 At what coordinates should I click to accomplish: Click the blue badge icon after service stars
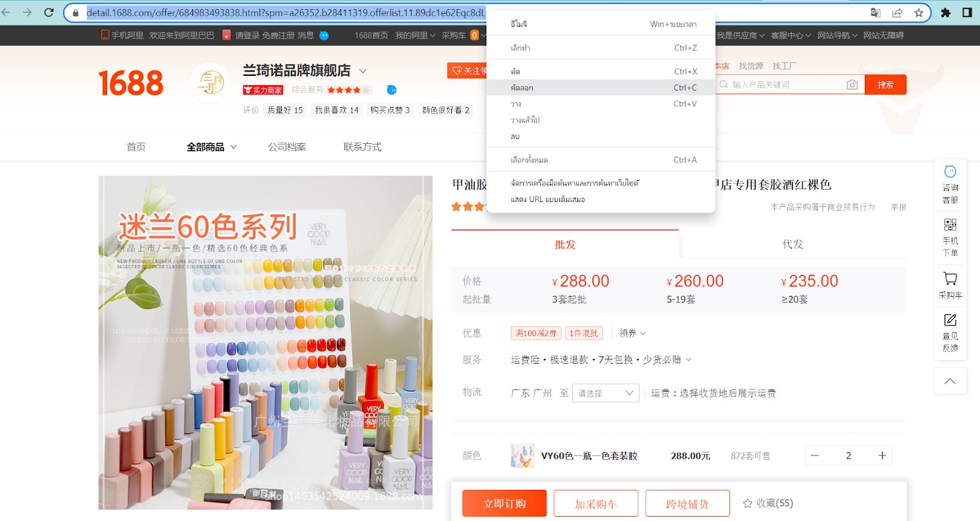coord(392,90)
